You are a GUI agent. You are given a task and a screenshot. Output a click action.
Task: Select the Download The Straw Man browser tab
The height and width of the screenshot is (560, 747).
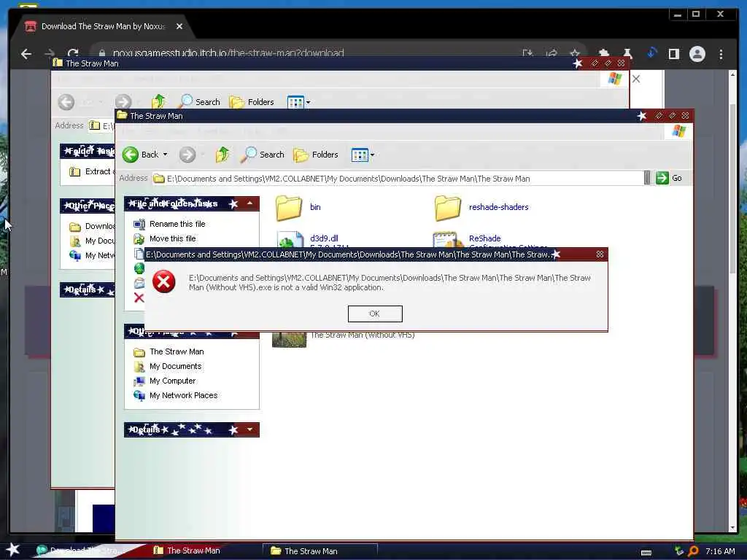coord(102,26)
